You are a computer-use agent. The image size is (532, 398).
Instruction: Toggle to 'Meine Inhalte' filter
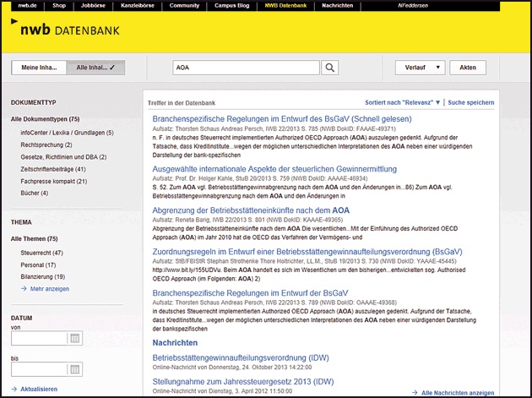(38, 68)
